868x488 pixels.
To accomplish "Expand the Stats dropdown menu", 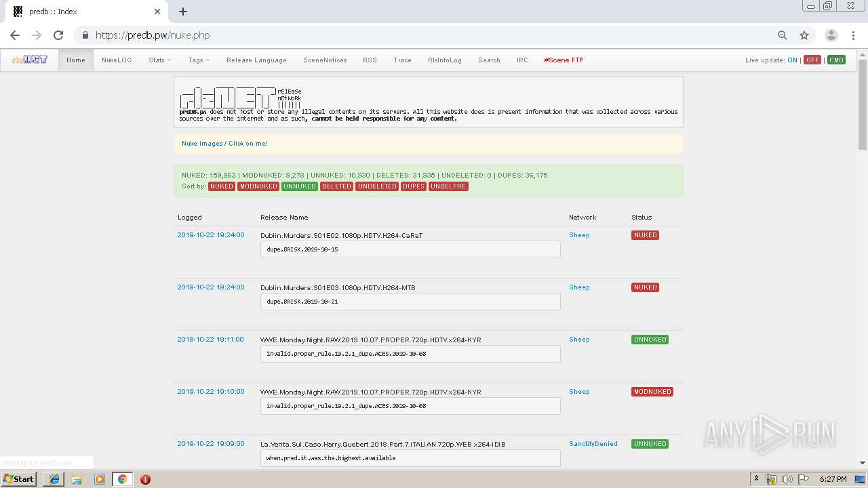I will coord(160,60).
